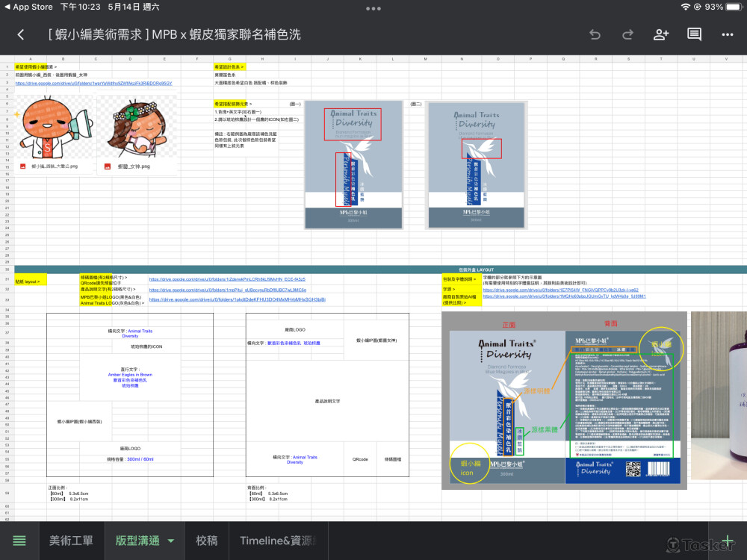The width and height of the screenshot is (747, 560).
Task: Redo the last undone edit
Action: click(x=627, y=34)
